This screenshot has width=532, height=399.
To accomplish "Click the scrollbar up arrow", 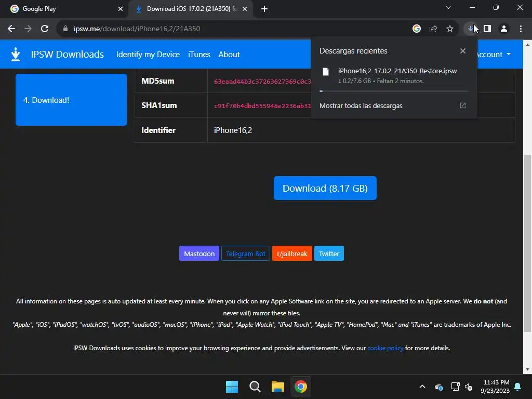I will click(x=528, y=45).
